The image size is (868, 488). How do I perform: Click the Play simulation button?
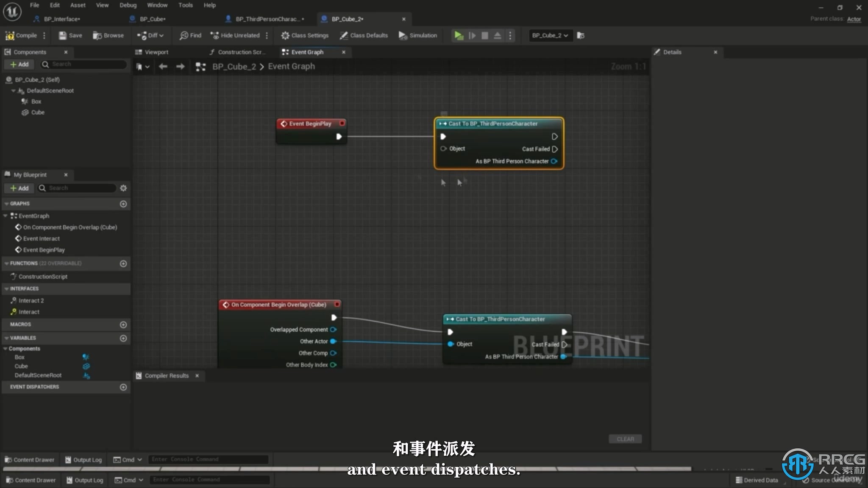(x=459, y=35)
